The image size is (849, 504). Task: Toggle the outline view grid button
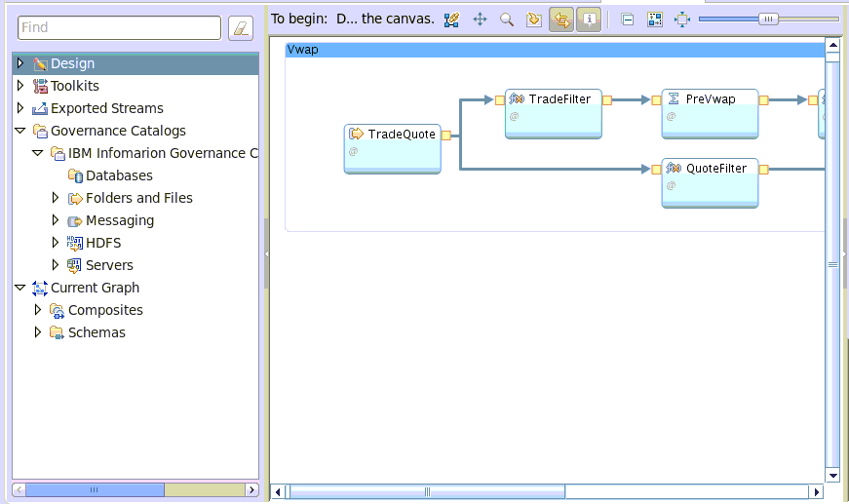coord(654,19)
